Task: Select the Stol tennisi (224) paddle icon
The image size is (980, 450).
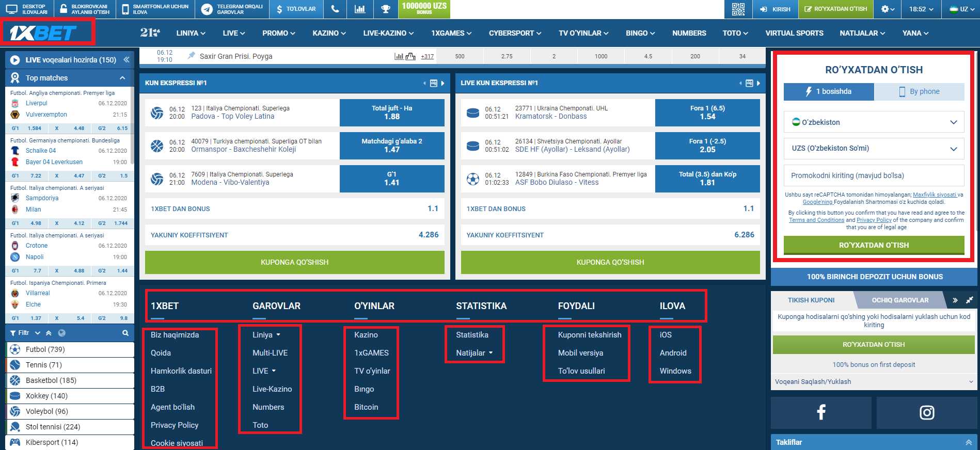Action: click(x=15, y=427)
